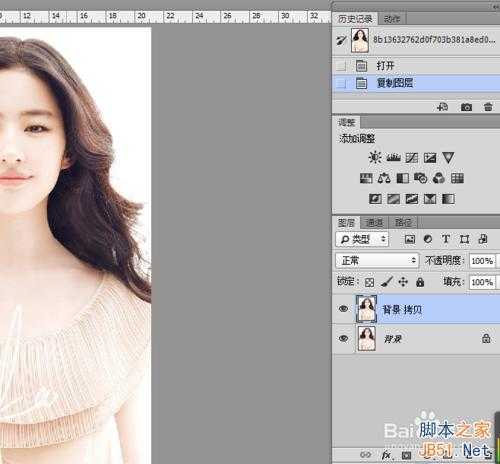Image resolution: width=500 pixels, height=464 pixels.
Task: Add a Color Lookup adjustment (grid icon)
Action: pos(457,178)
